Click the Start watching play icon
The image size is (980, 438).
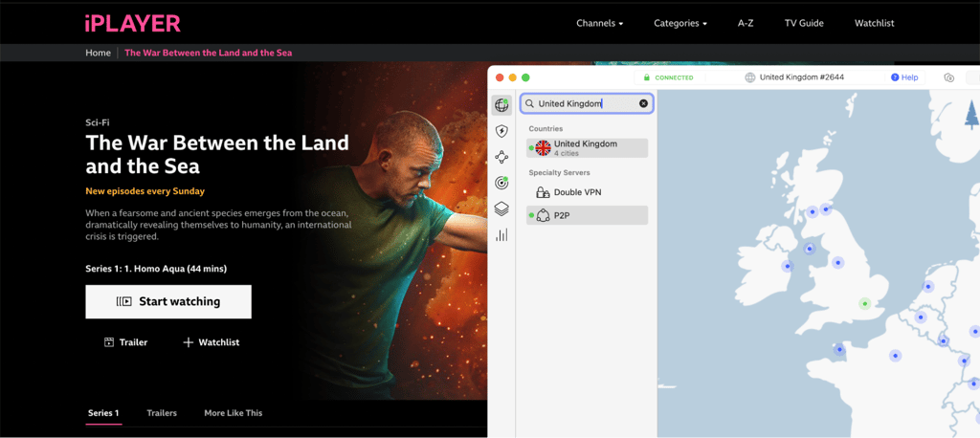(x=123, y=302)
